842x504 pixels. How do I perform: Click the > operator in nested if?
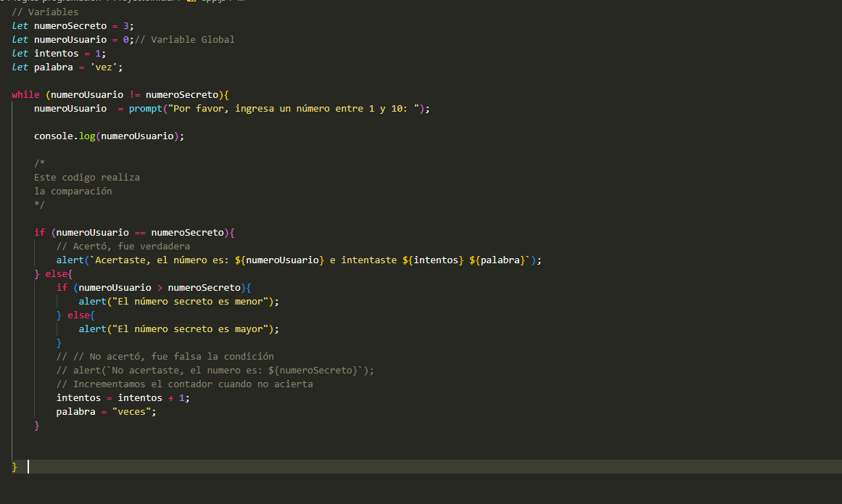(x=160, y=288)
